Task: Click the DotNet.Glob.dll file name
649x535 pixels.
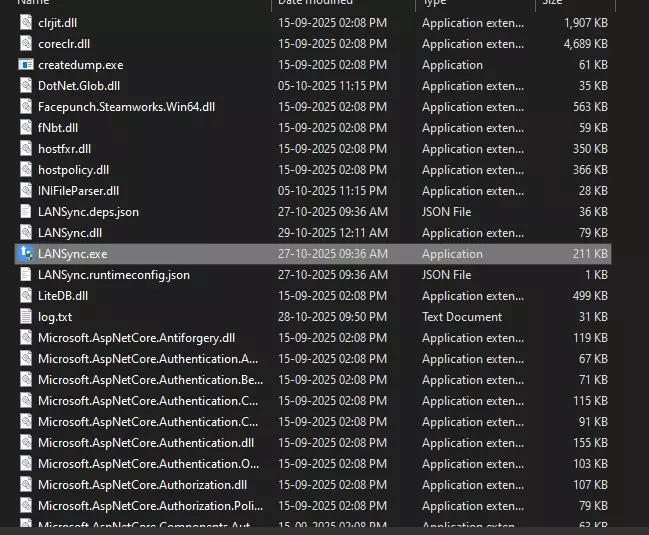Action: click(x=79, y=86)
